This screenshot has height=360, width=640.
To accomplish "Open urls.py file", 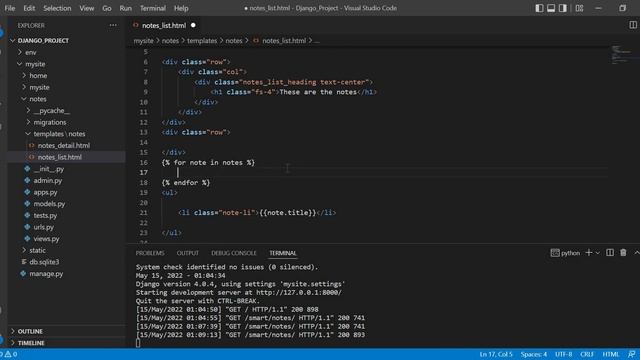I will point(44,227).
